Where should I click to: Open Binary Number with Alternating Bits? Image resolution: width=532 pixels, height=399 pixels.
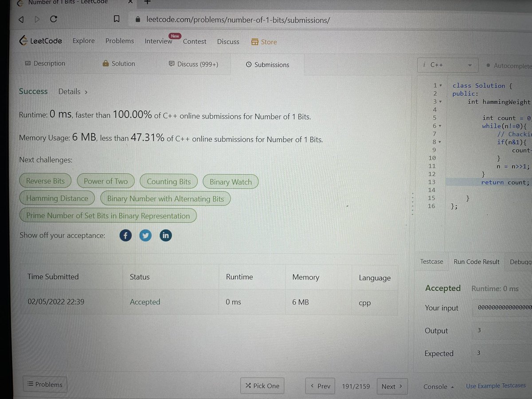tap(165, 199)
